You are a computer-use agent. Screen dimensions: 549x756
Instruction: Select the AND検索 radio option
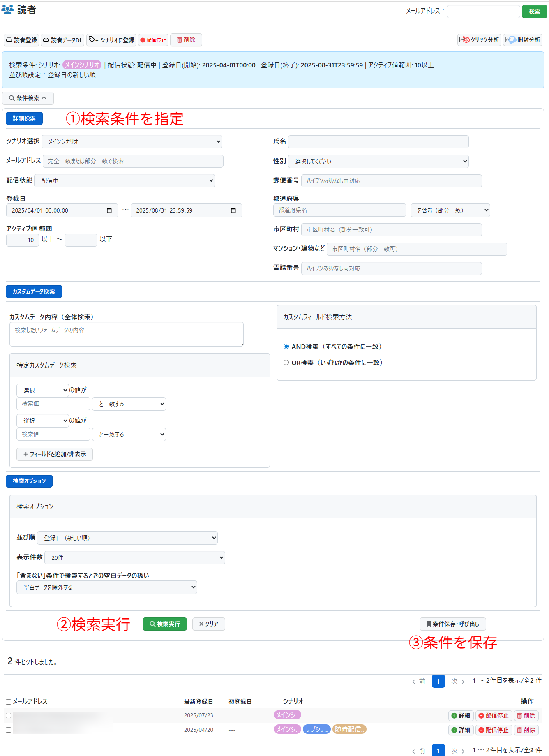(x=286, y=347)
